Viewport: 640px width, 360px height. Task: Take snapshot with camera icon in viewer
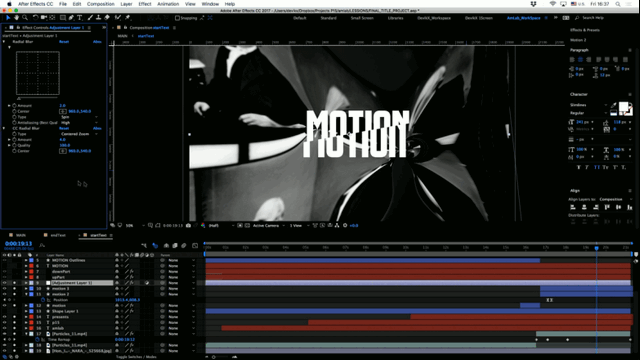coord(188,225)
